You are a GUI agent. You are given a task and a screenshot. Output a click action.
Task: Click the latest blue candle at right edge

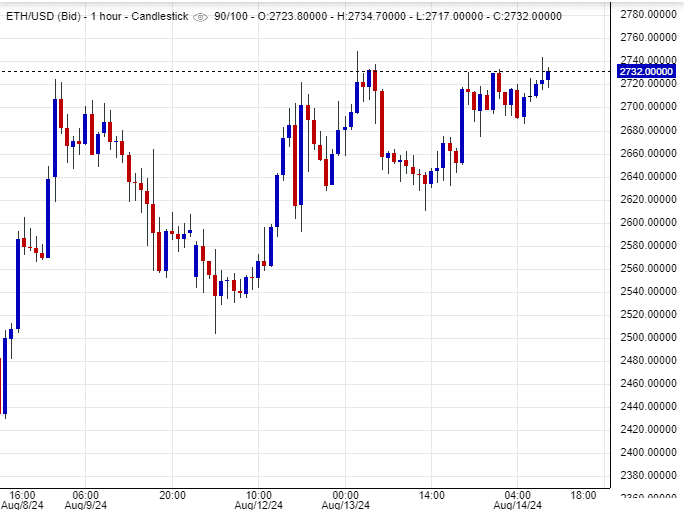tap(548, 74)
